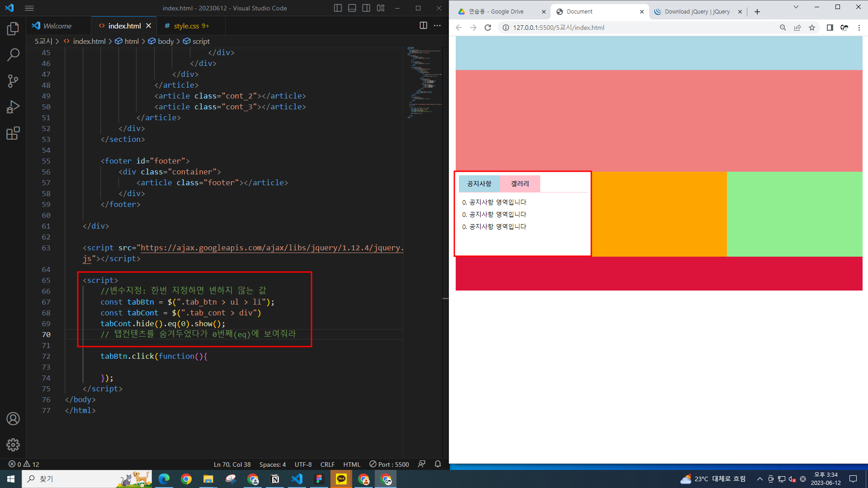Switch to the Welcome tab
This screenshot has width=868, height=488.
pos(57,26)
